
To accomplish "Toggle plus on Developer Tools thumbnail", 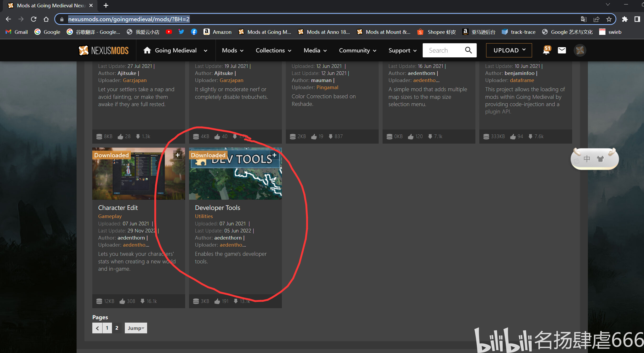I will (x=274, y=155).
